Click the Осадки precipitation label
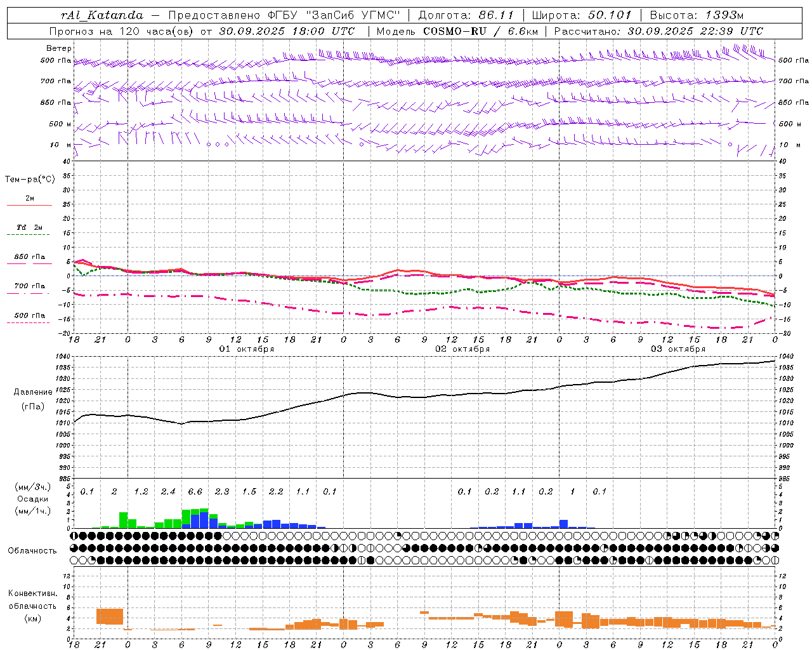 click(x=32, y=500)
